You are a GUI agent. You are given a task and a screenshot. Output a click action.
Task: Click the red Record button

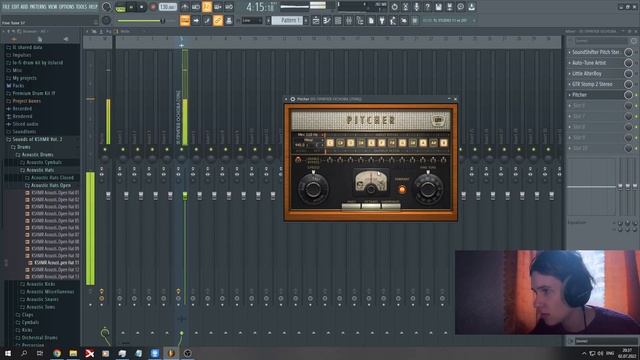tap(153, 7)
